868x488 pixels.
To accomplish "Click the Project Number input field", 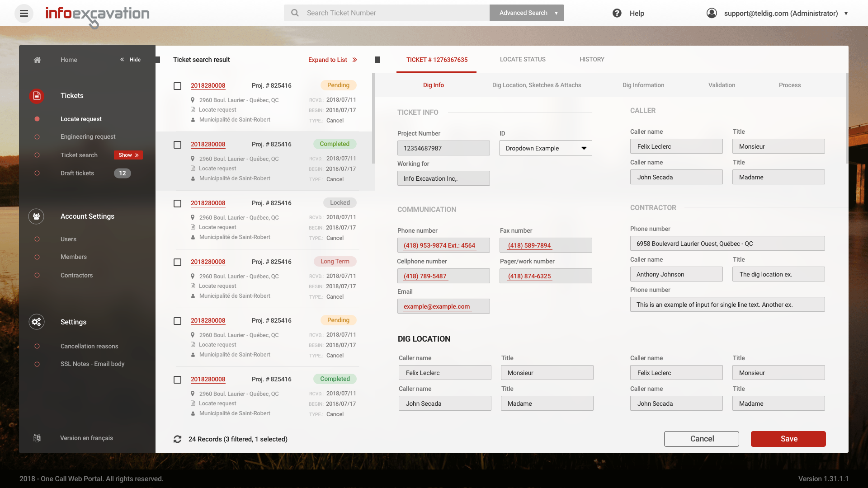I will (443, 148).
